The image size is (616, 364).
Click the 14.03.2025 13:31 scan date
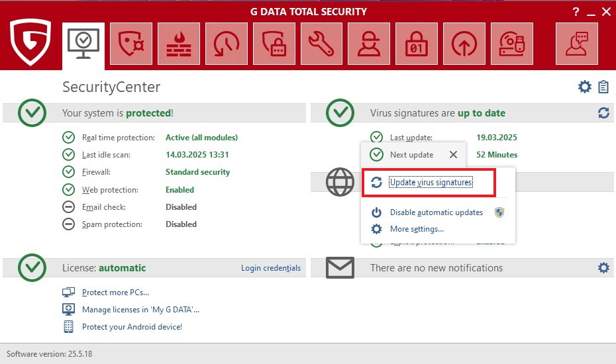(x=197, y=155)
